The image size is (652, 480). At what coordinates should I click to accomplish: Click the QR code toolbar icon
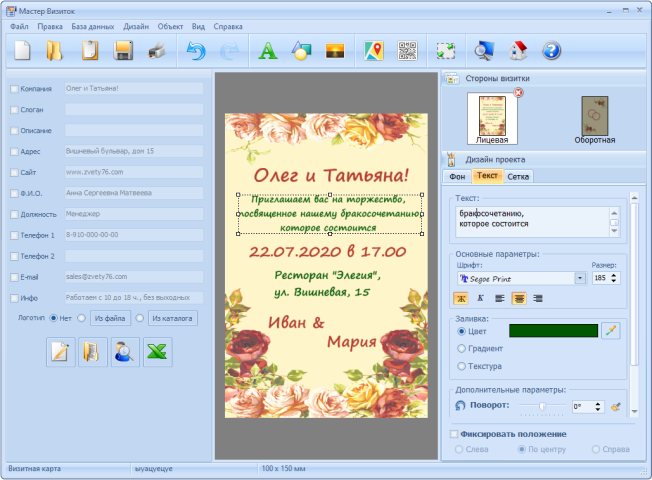[x=407, y=50]
